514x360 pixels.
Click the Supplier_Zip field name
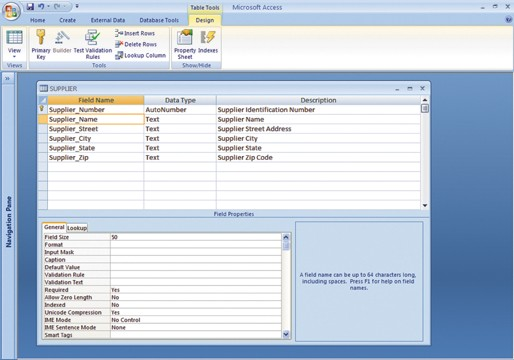(69, 158)
